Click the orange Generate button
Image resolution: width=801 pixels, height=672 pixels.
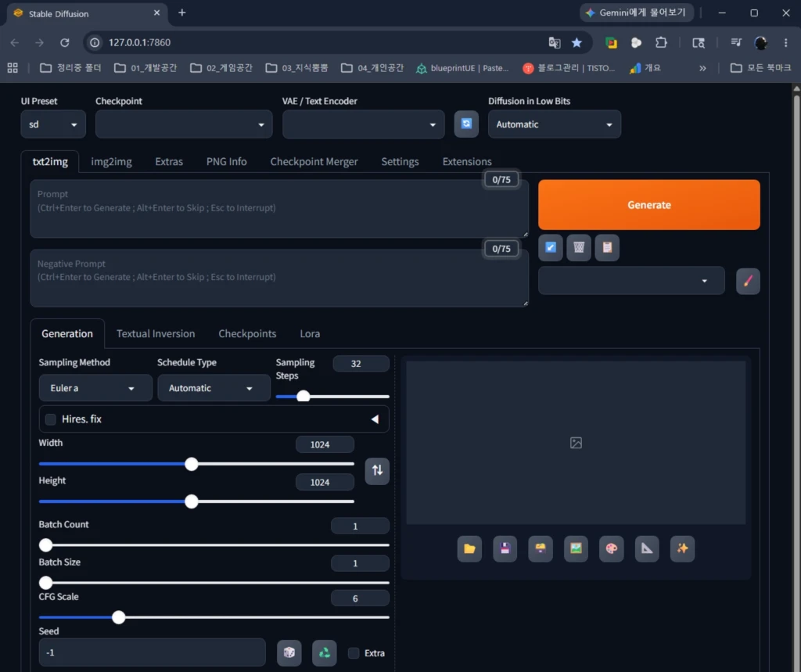648,204
